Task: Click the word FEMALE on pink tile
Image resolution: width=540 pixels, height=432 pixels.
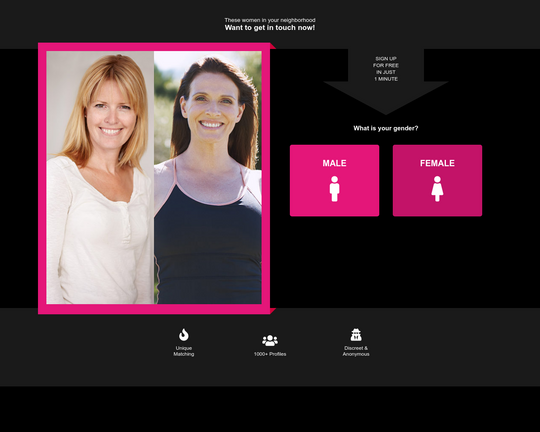Action: click(437, 163)
